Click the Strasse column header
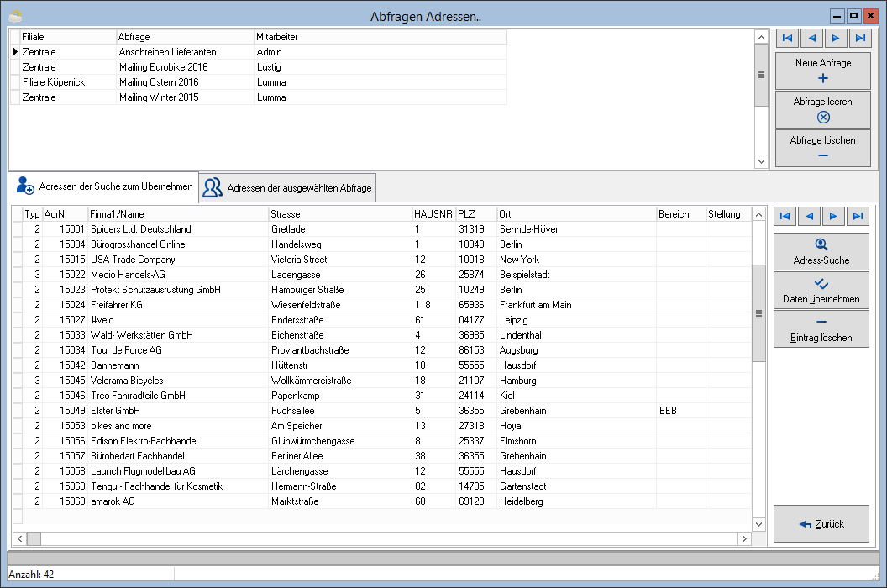This screenshot has height=588, width=887. tap(340, 214)
